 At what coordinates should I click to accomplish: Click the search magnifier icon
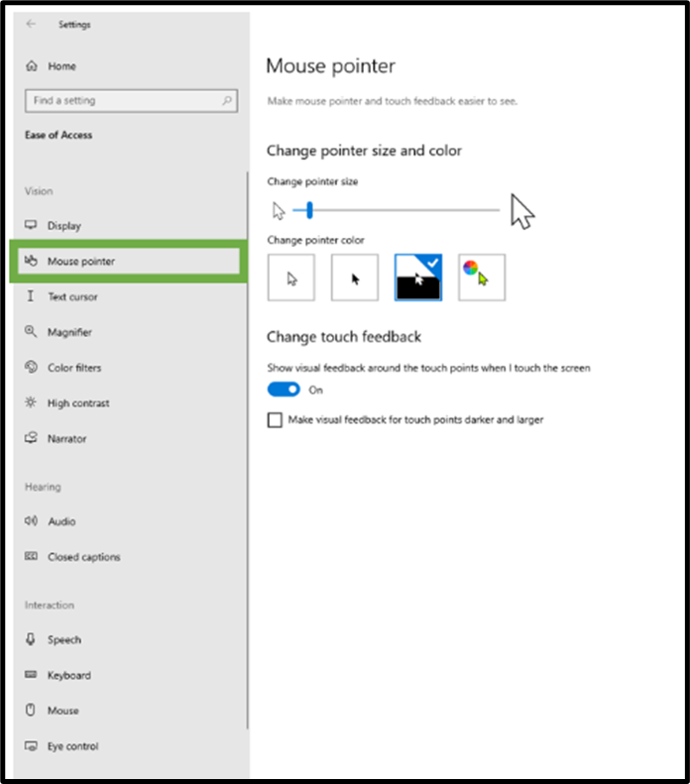pyautogui.click(x=226, y=100)
